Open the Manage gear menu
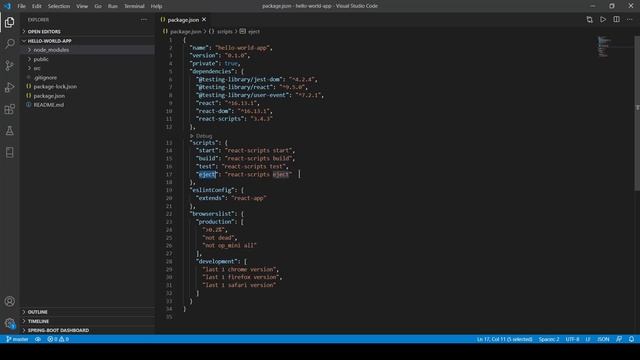The height and width of the screenshot is (360, 640). 9,323
